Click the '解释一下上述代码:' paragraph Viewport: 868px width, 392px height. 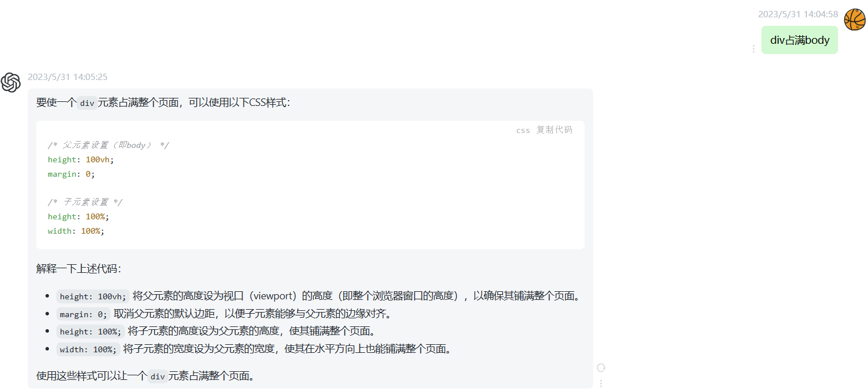coord(79,269)
